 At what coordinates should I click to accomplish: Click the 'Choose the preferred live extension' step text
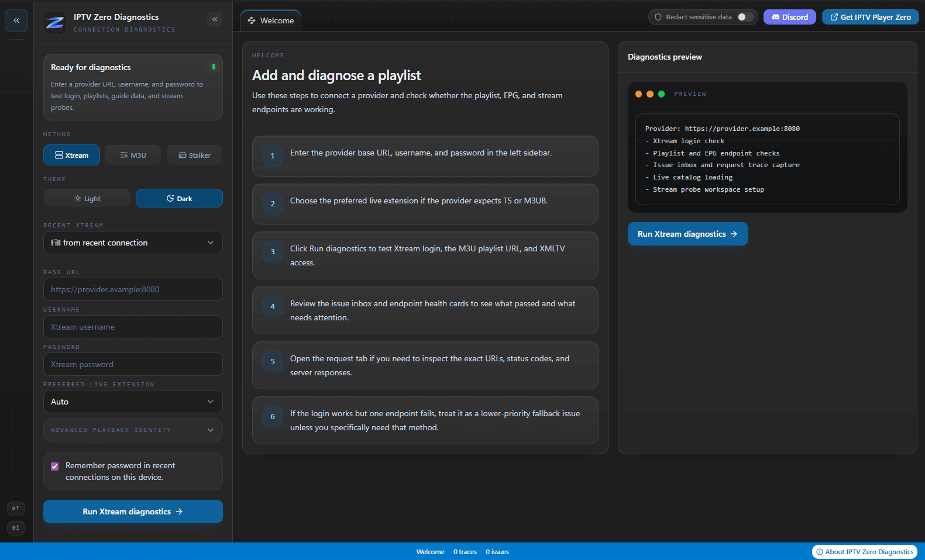click(419, 201)
